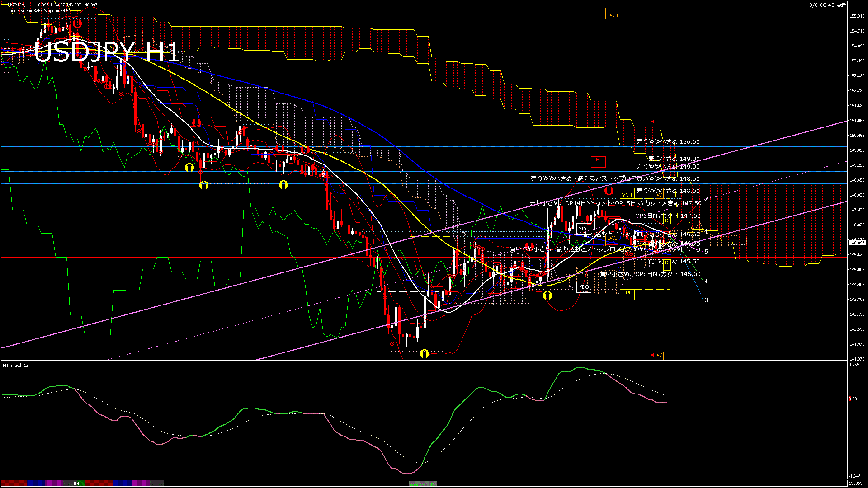Click the red down arrow beside YDH
Viewport: 868px width, 488px height.
click(609, 191)
